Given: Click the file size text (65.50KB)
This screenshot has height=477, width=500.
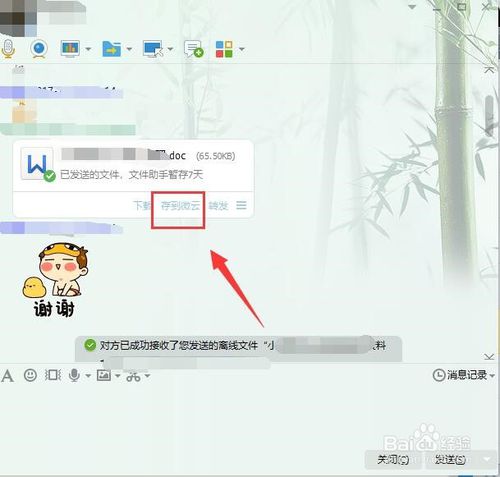Looking at the screenshot, I should 216,156.
